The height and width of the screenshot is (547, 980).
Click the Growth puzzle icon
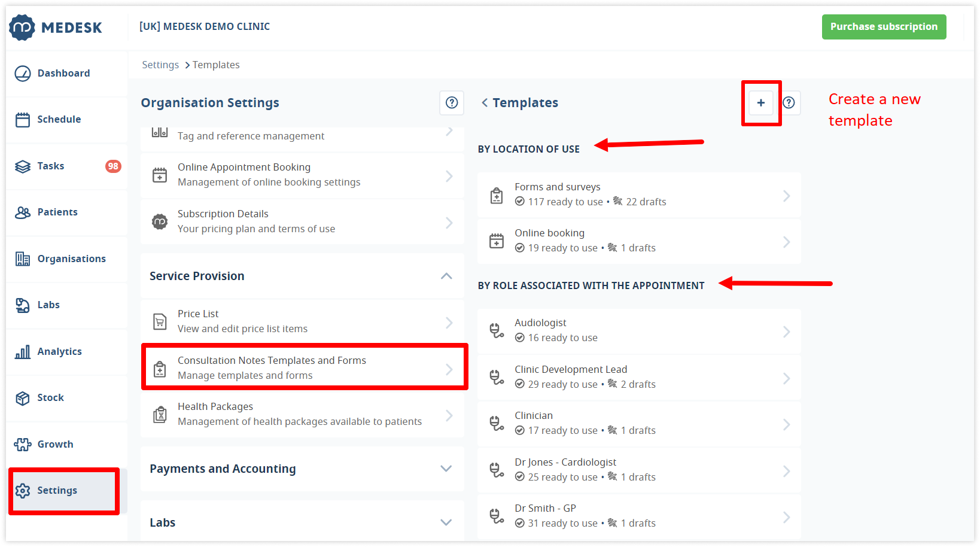point(23,444)
